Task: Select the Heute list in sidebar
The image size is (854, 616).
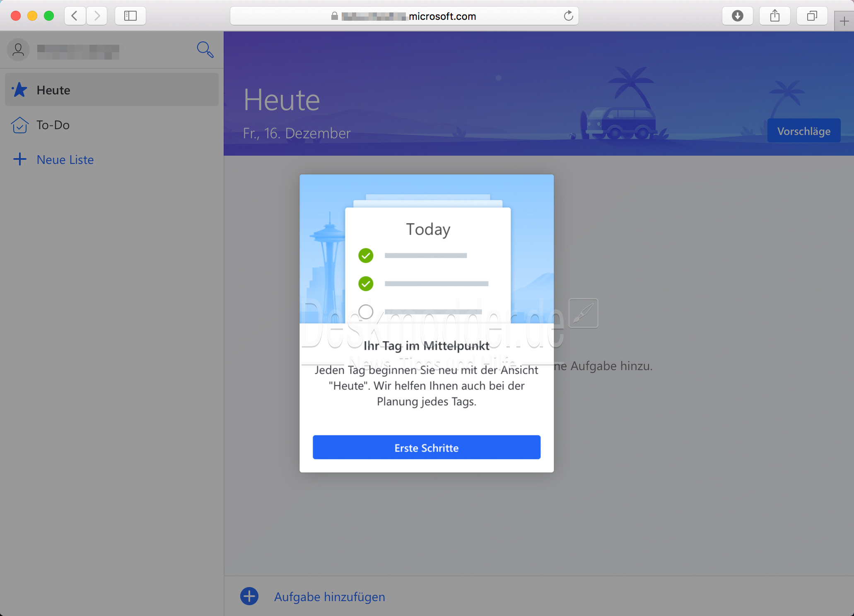Action: tap(111, 90)
